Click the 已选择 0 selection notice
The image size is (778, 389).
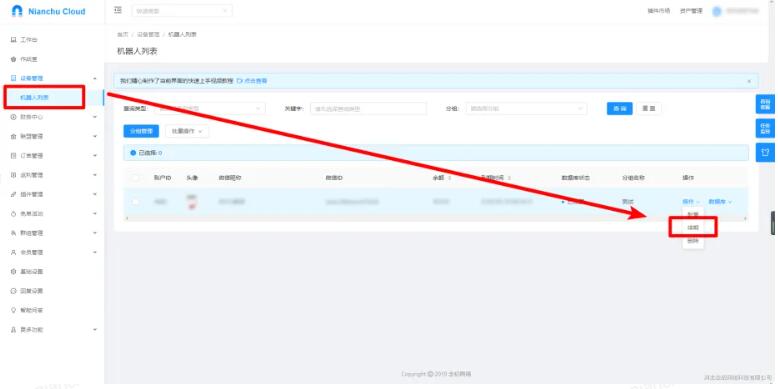pos(436,153)
